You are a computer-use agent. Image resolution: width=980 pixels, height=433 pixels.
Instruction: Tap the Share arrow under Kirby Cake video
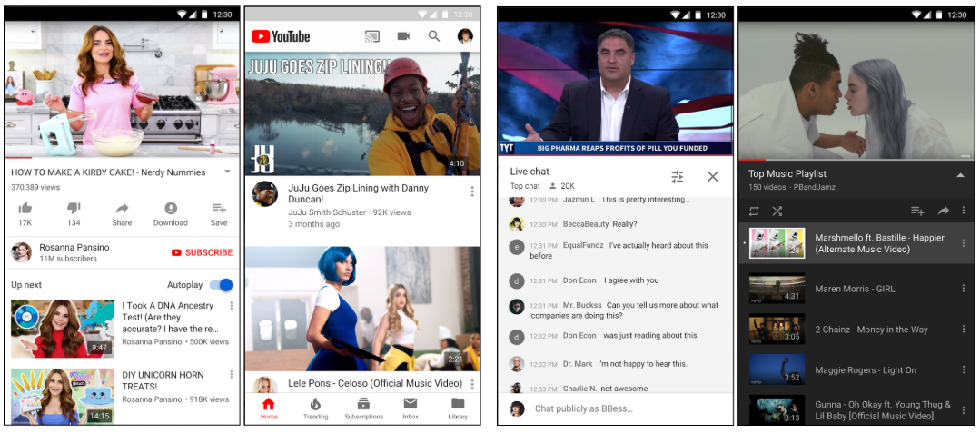pyautogui.click(x=122, y=208)
